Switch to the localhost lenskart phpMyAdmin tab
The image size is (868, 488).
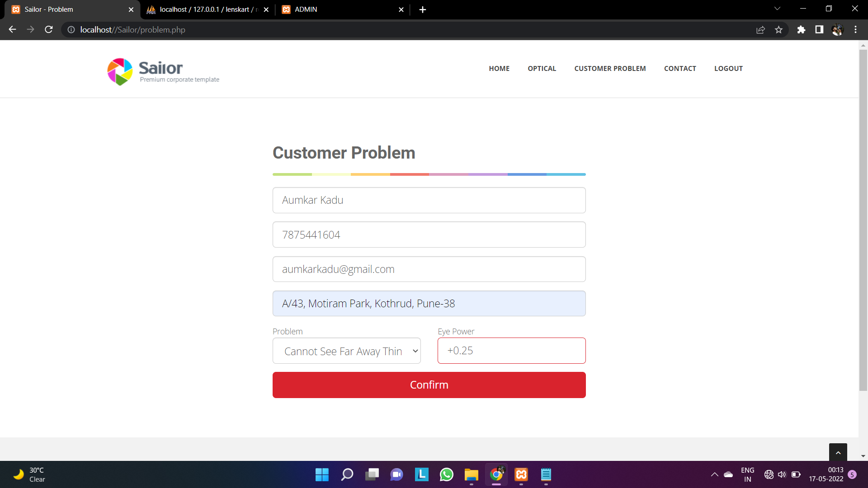pyautogui.click(x=208, y=9)
